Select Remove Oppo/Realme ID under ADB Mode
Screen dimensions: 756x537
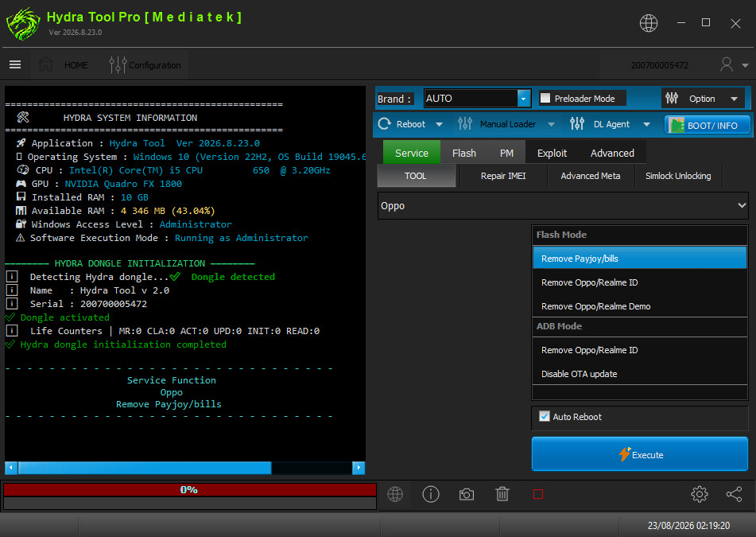639,350
